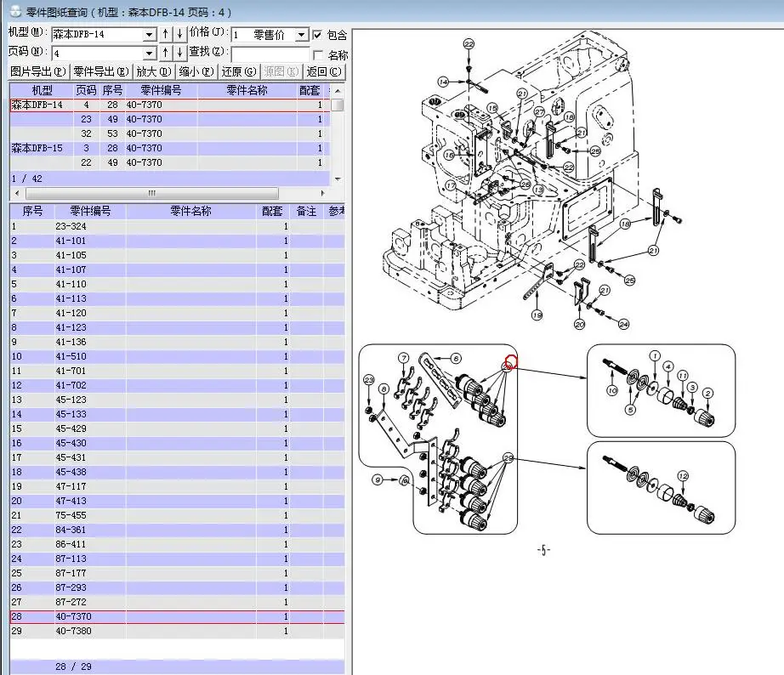Image resolution: width=784 pixels, height=675 pixels.
Task: Select part row 29 with number 40-7380
Action: pos(177,632)
